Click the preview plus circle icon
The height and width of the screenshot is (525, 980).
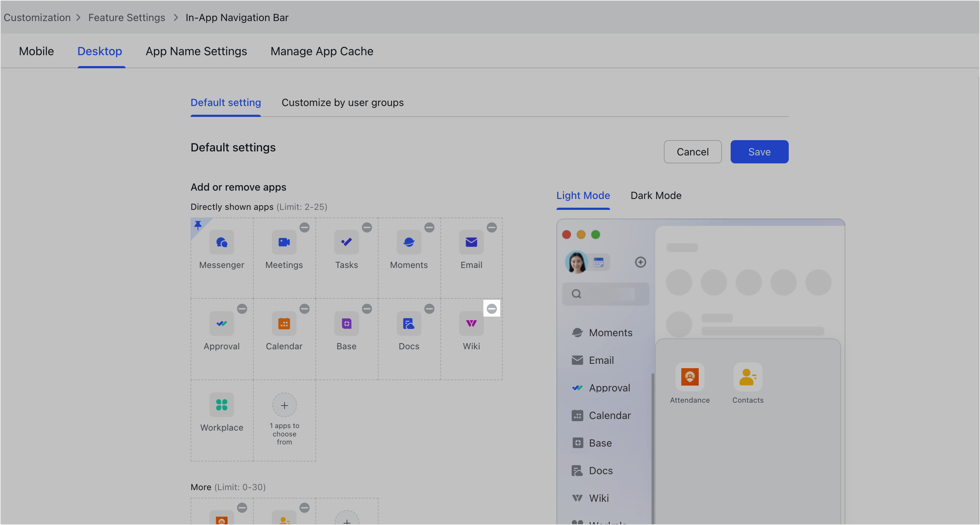[x=640, y=262]
